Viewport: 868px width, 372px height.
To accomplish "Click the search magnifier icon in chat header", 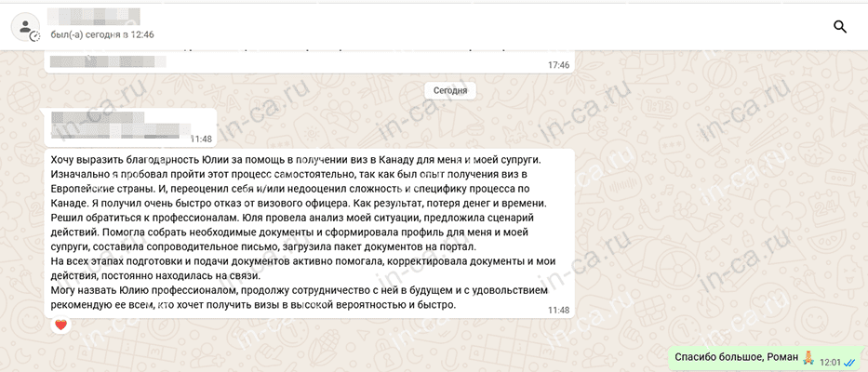I will pos(839,27).
